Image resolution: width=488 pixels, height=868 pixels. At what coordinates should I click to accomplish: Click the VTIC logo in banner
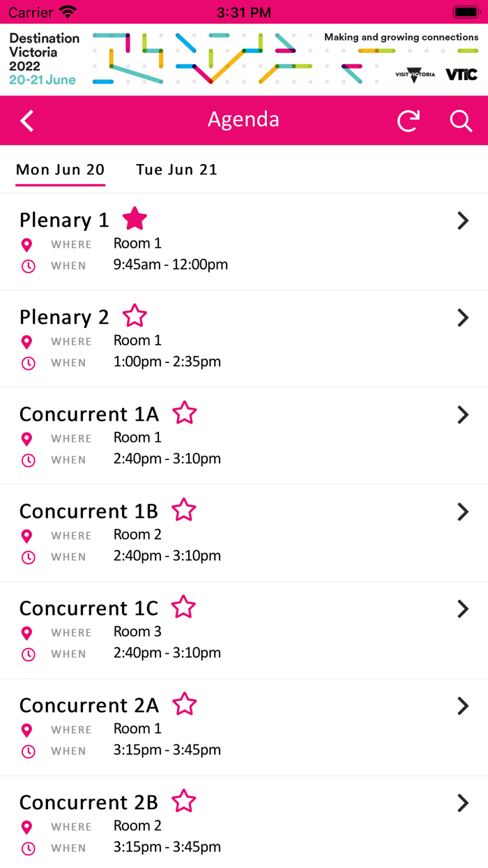pos(462,74)
